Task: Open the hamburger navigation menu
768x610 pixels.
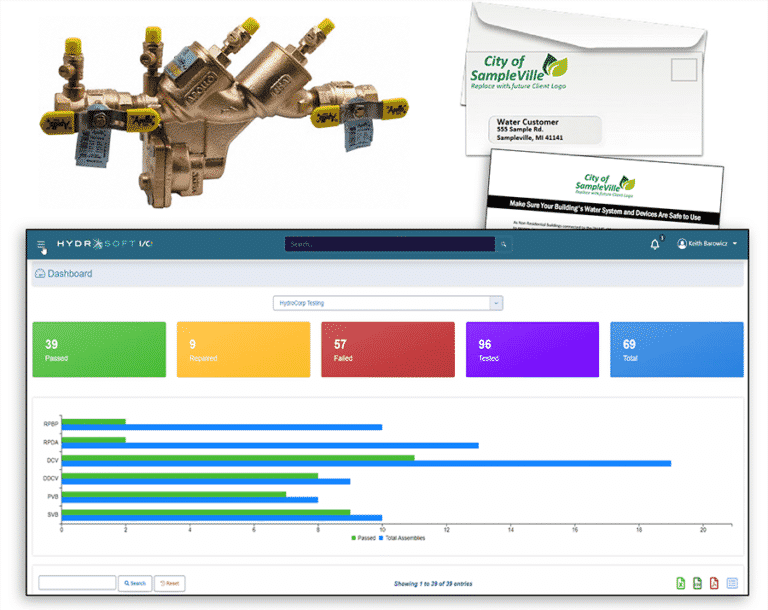Action: 41,245
